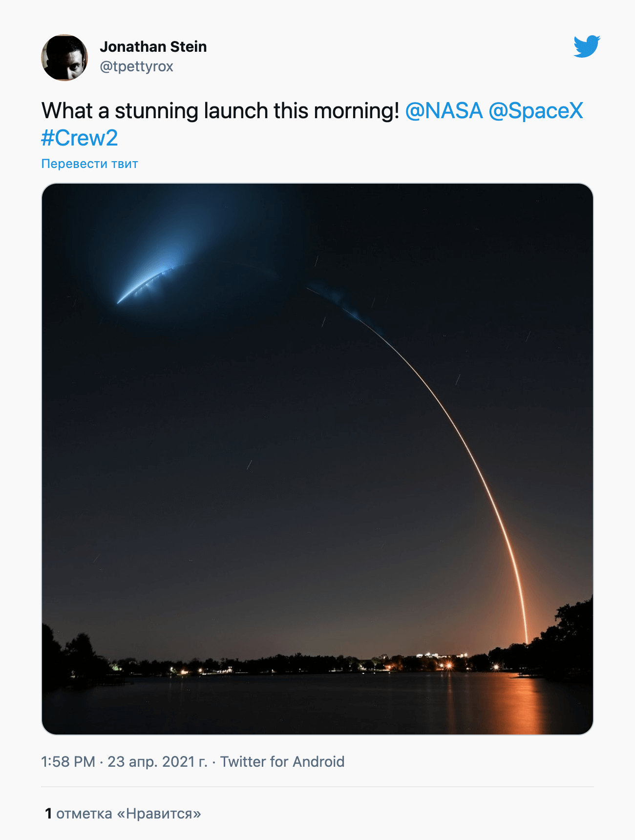
Task: Open Jonathan Stein's profile avatar
Action: 64,58
